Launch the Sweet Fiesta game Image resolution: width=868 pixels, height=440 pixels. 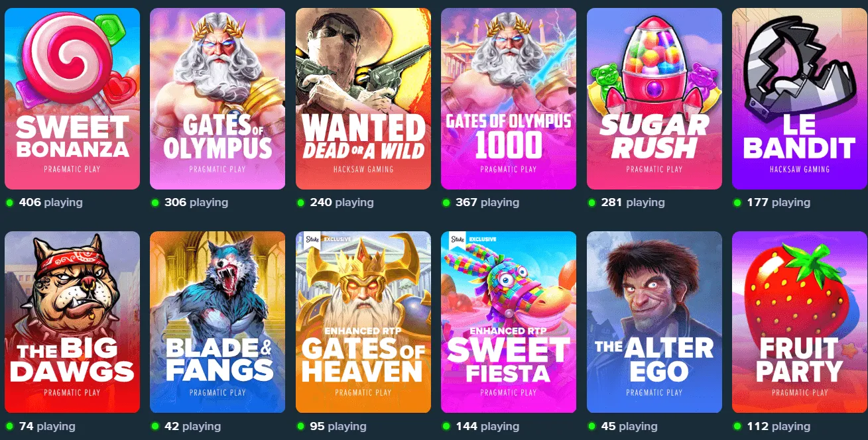pyautogui.click(x=509, y=322)
